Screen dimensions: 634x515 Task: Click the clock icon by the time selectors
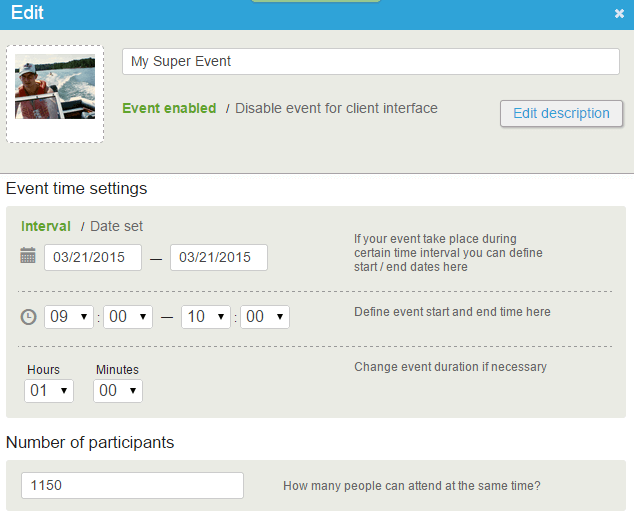28,317
